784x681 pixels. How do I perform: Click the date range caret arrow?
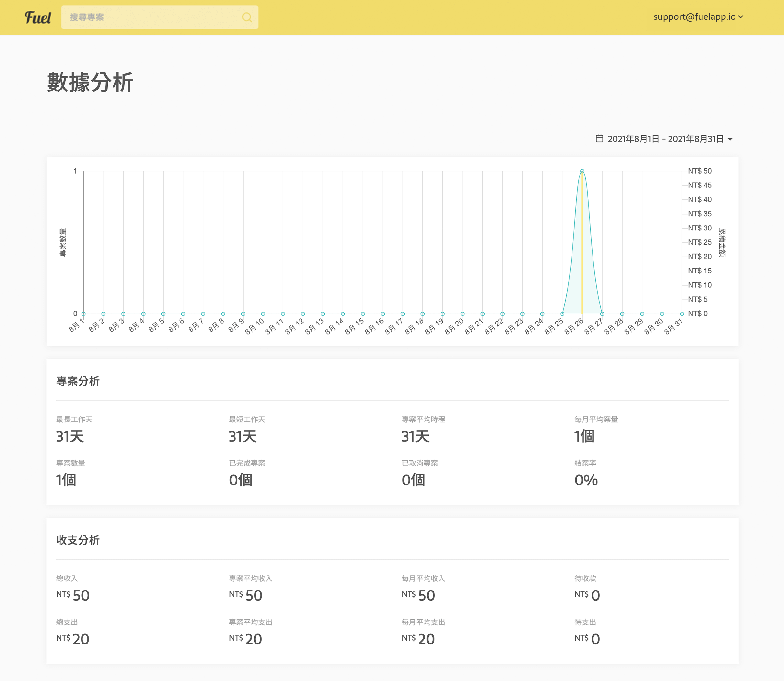[730, 140]
